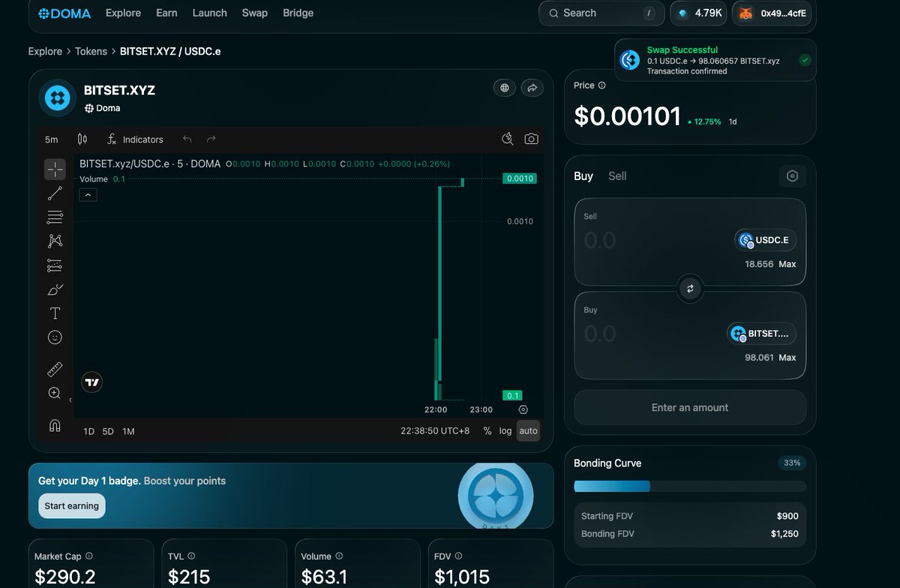900x588 pixels.
Task: Take a chart snapshot with camera icon
Action: [x=532, y=139]
